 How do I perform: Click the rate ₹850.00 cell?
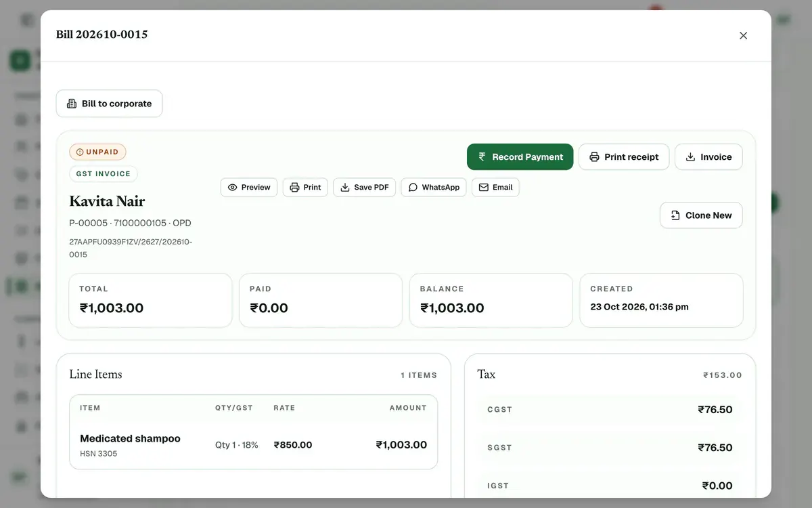point(293,445)
